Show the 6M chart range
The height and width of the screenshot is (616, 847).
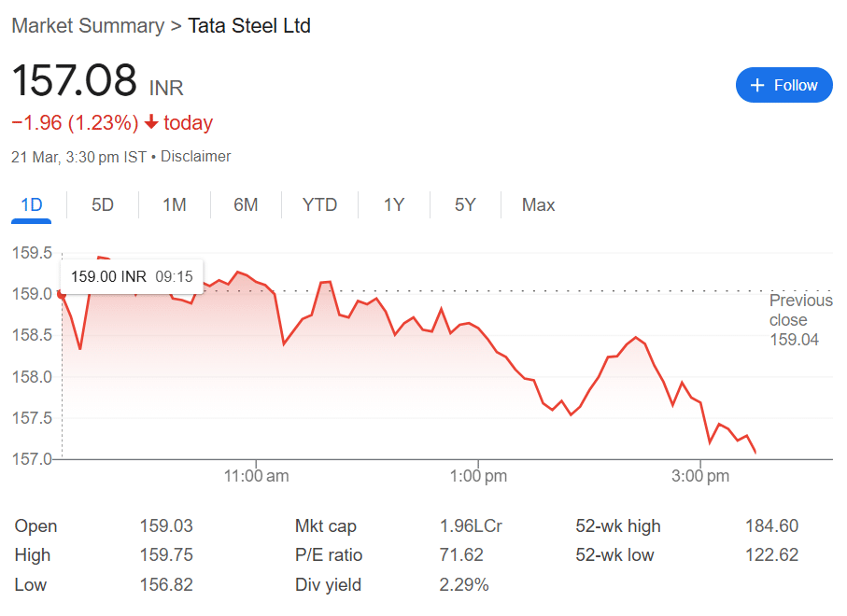[246, 205]
